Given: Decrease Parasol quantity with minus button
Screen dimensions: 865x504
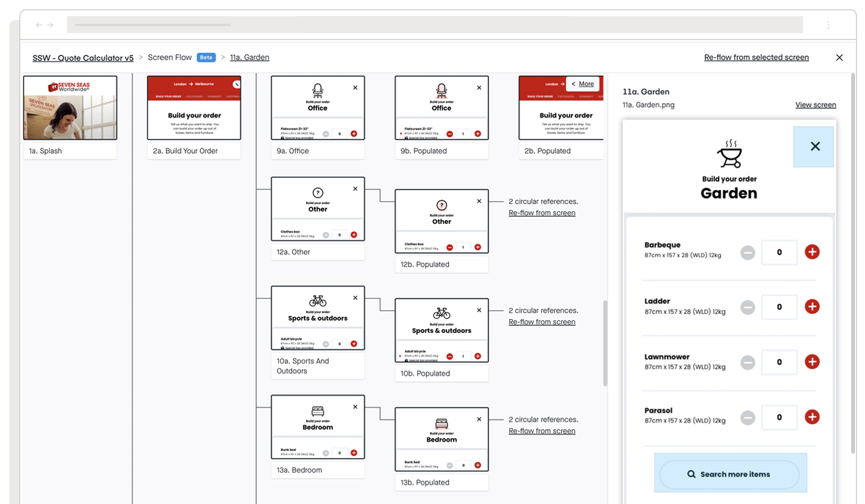Looking at the screenshot, I should (748, 418).
